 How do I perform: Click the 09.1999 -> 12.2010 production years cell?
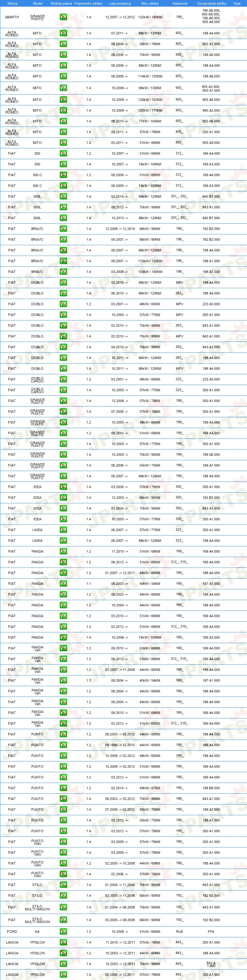[x=120, y=745]
